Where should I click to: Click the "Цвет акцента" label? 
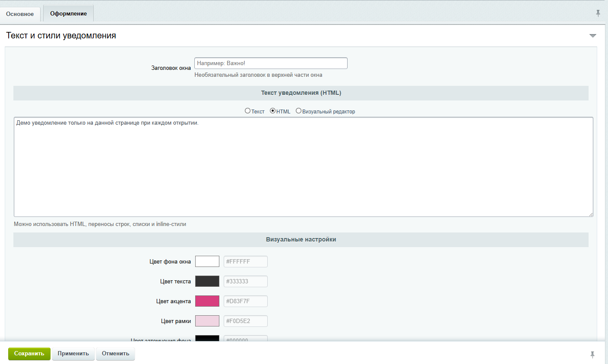174,301
